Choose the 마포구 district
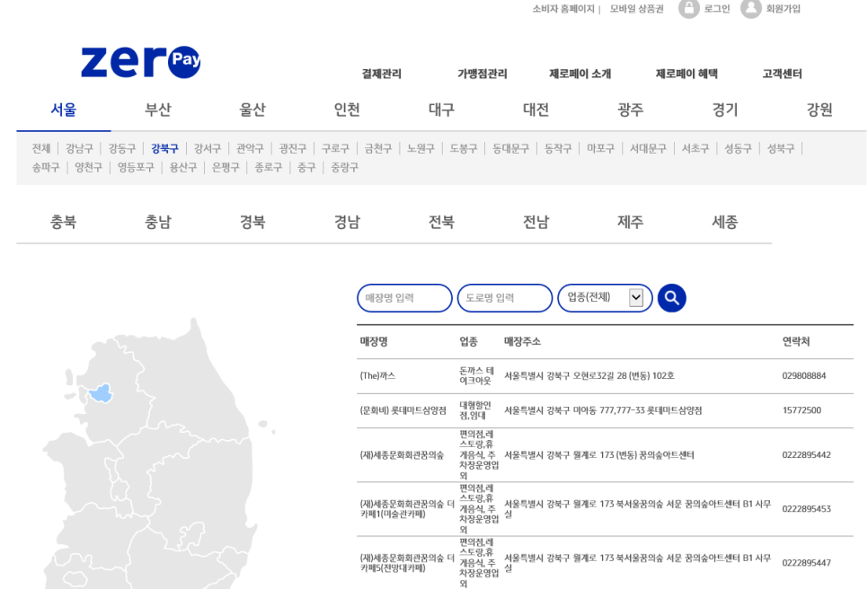868x589 pixels. 600,148
